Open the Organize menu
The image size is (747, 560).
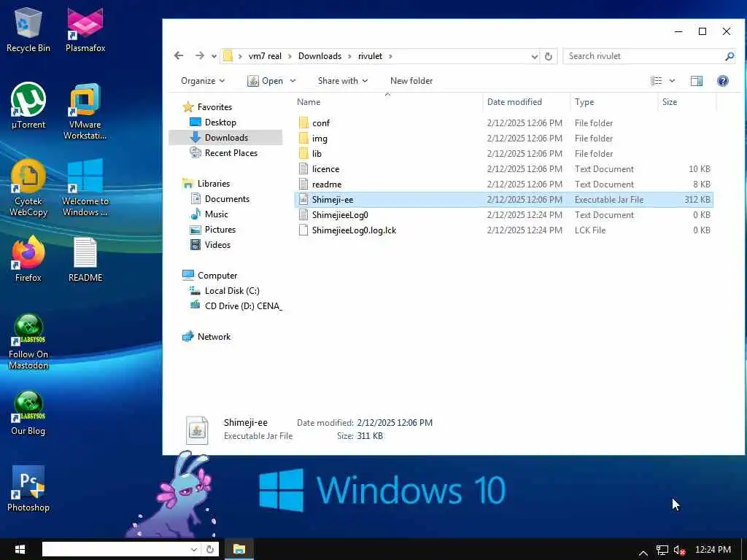click(x=203, y=81)
